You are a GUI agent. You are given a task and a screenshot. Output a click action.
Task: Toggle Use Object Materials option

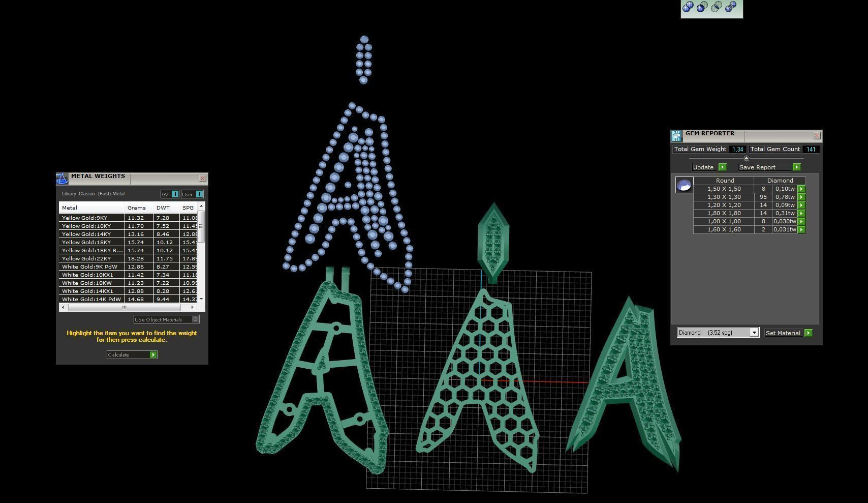click(167, 319)
